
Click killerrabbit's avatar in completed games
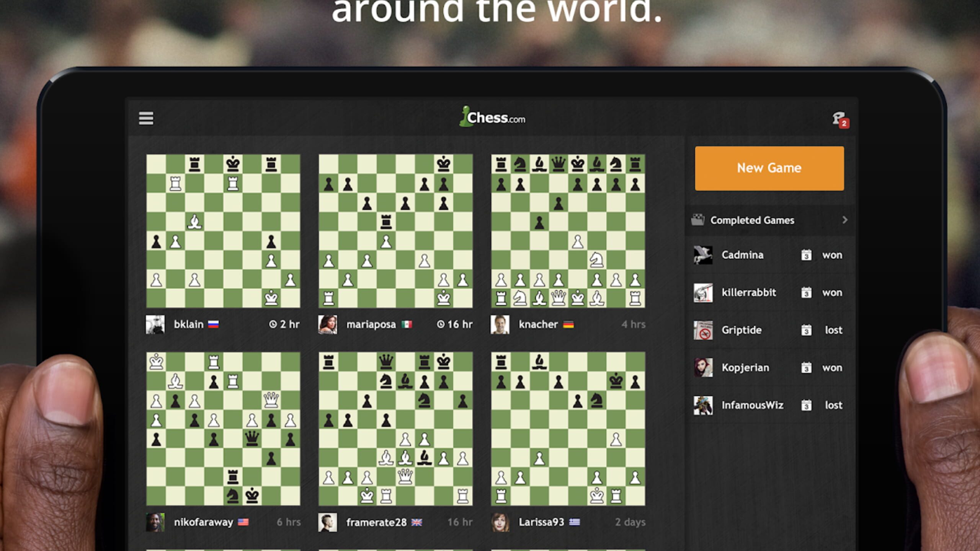tap(703, 293)
